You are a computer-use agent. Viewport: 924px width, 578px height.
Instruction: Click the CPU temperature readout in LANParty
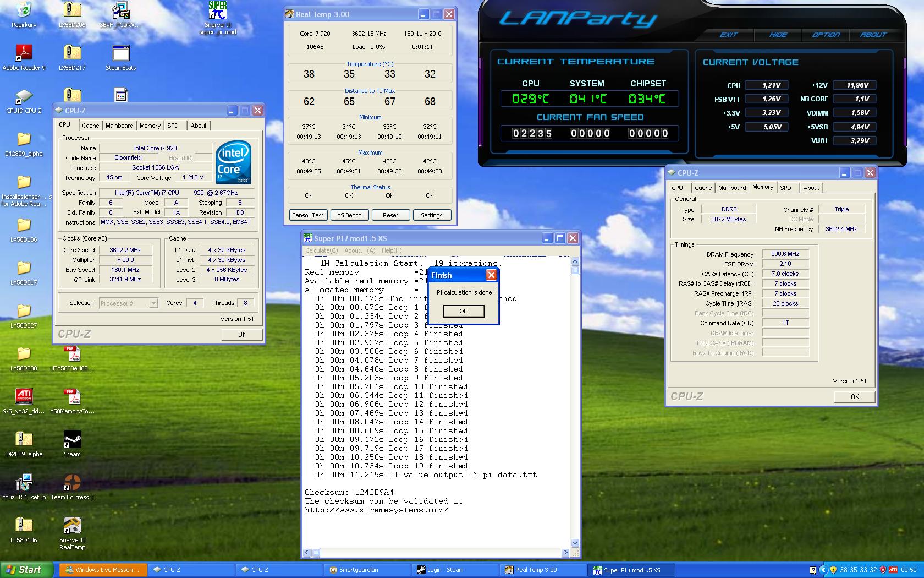coord(530,99)
